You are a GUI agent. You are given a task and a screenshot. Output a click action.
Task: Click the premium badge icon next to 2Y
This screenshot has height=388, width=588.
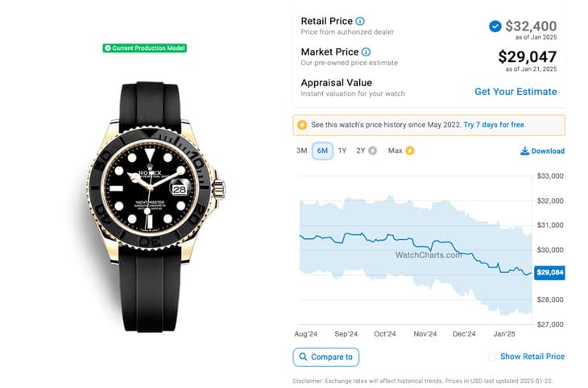372,151
